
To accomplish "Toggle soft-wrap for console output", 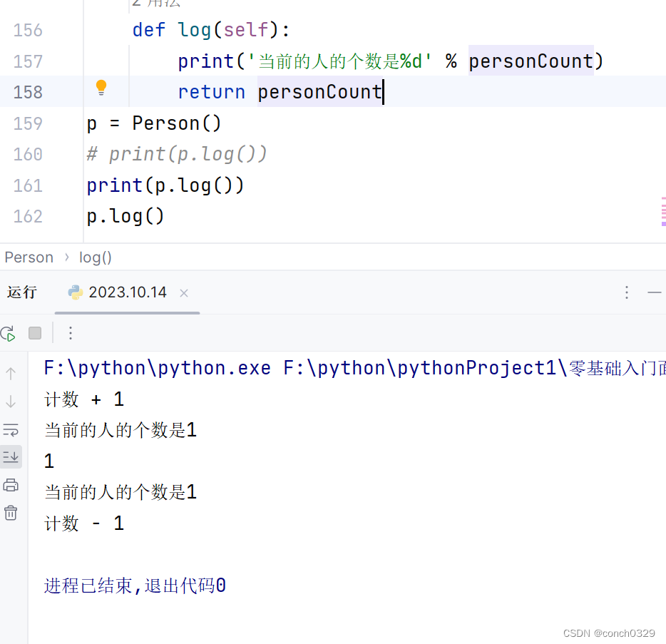I will tap(10, 429).
